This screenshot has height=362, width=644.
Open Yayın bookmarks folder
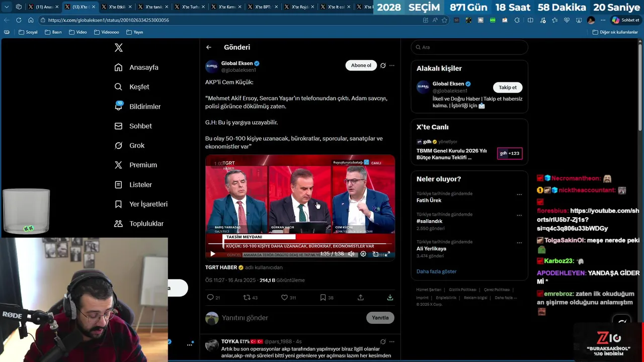[135, 32]
